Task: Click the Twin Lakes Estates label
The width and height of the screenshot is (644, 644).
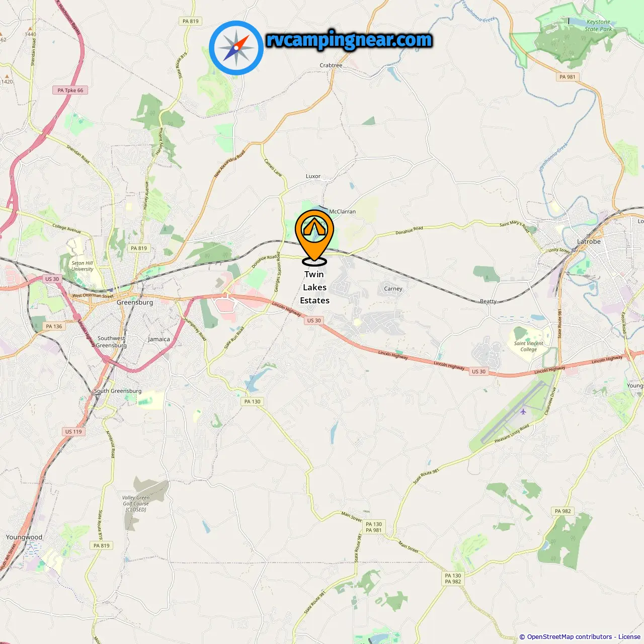Action: 314,287
